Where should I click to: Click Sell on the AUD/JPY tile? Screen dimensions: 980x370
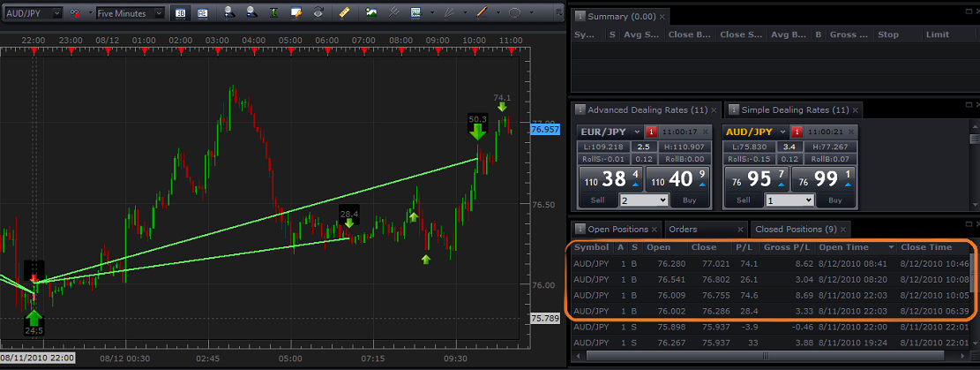click(743, 200)
